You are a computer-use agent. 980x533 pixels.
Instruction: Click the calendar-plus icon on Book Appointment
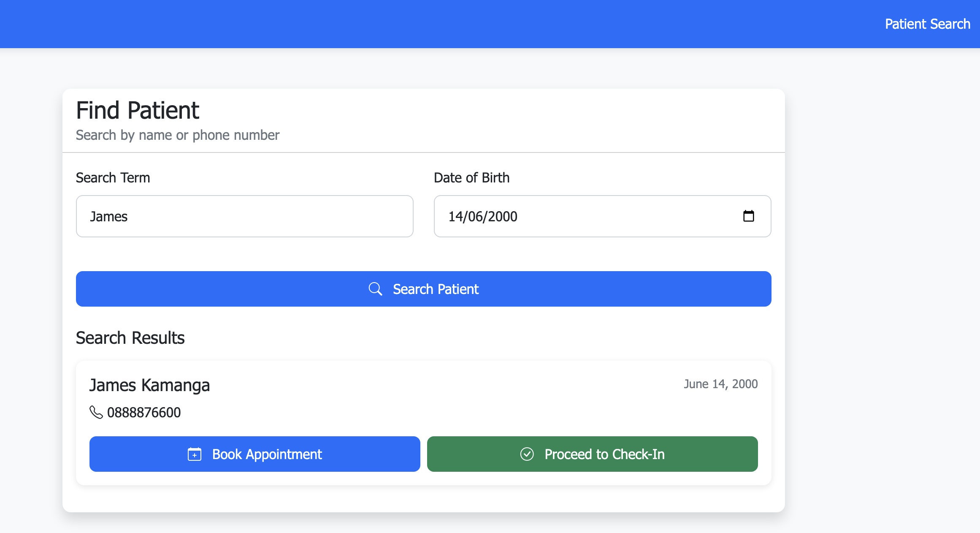194,454
